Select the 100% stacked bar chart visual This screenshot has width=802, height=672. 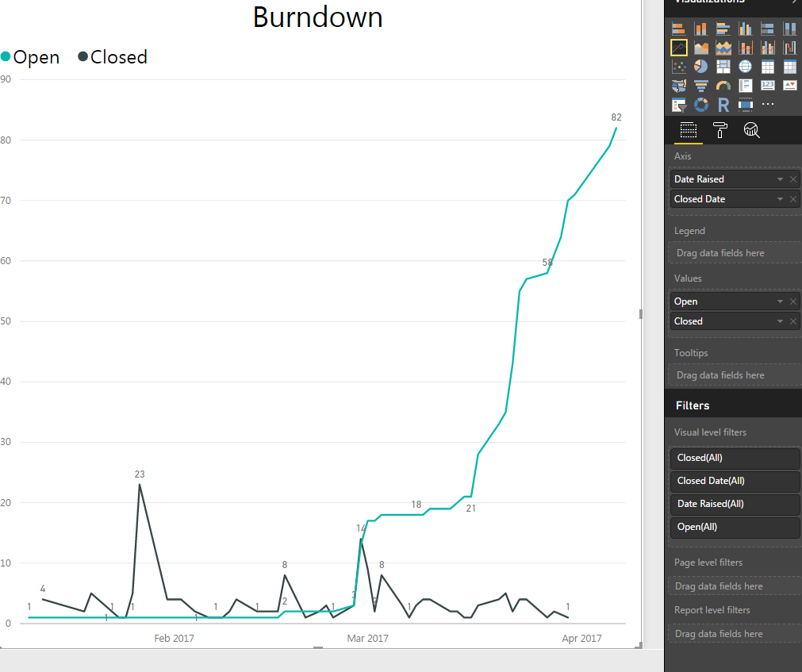tap(768, 29)
